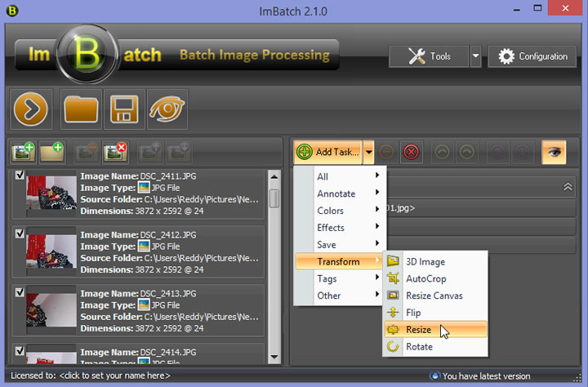Remove the selected image with the minus picture icon
The width and height of the screenshot is (588, 387).
87,152
